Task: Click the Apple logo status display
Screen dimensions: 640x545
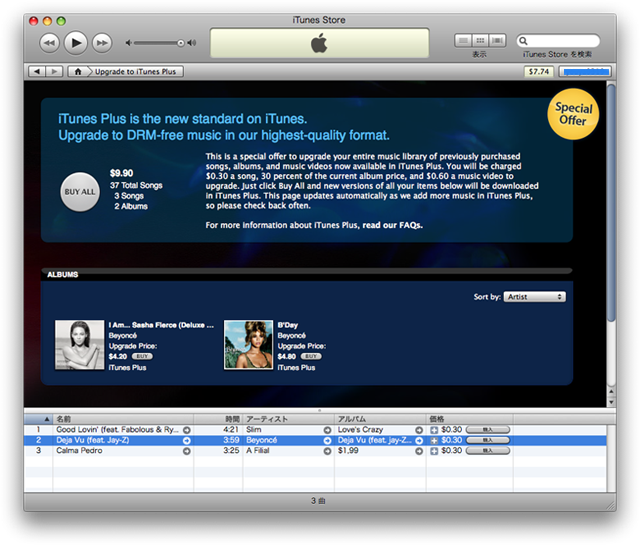Action: click(320, 43)
